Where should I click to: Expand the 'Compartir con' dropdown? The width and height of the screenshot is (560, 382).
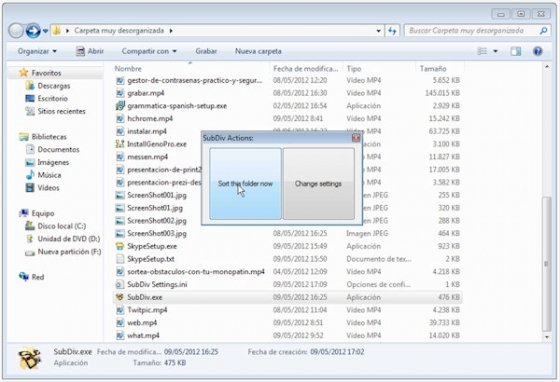(149, 51)
